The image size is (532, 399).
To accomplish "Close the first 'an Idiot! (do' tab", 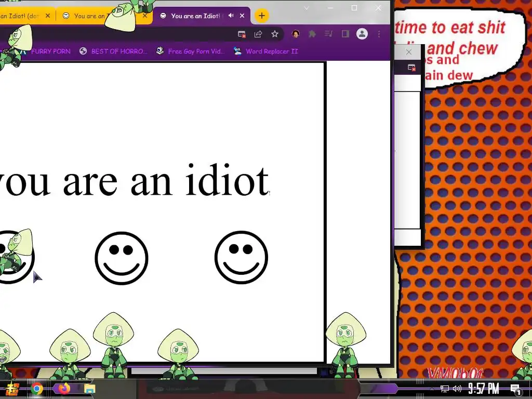I will pyautogui.click(x=48, y=16).
